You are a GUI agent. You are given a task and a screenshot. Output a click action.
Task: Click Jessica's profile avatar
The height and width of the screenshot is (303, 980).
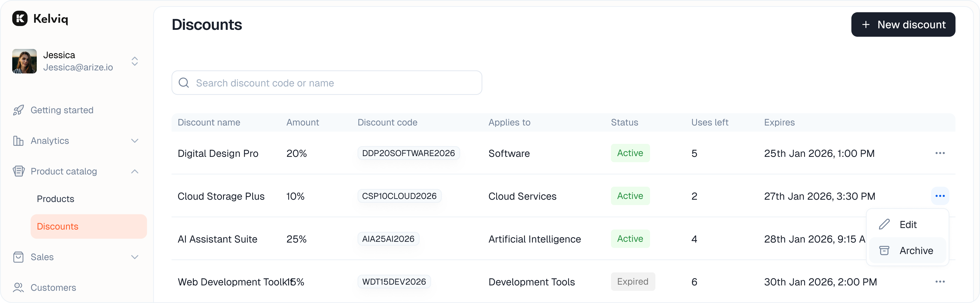(24, 61)
